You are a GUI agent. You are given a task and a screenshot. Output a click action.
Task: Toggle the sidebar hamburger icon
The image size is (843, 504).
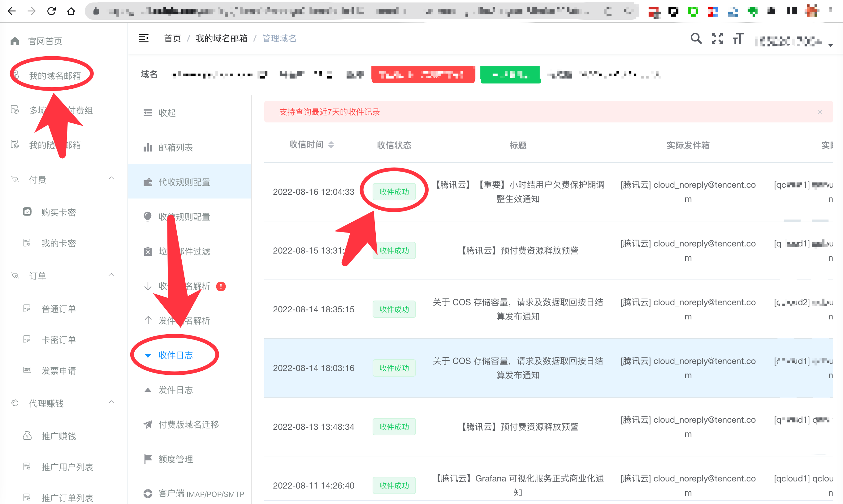point(144,38)
